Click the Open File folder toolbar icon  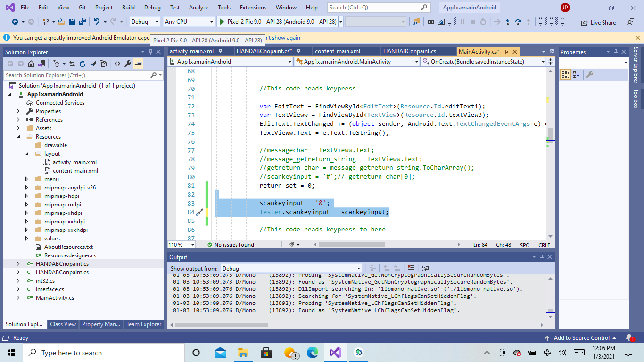(61, 22)
